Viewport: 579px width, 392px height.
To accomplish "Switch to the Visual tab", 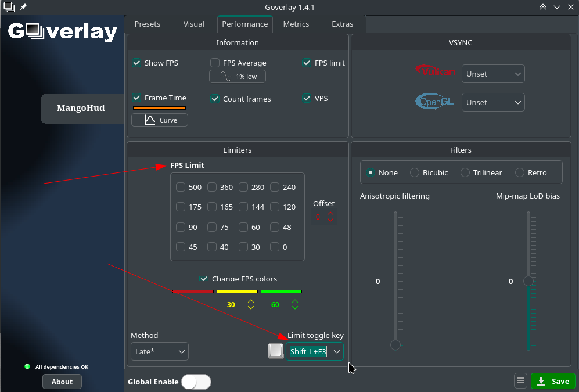I will click(193, 24).
